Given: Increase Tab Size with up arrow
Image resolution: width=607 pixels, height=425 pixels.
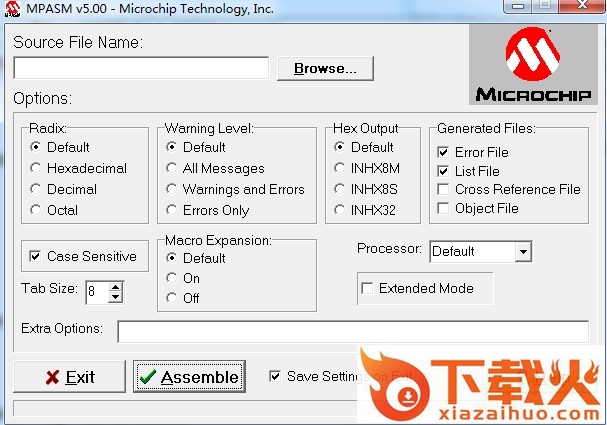Looking at the screenshot, I should click(x=116, y=287).
